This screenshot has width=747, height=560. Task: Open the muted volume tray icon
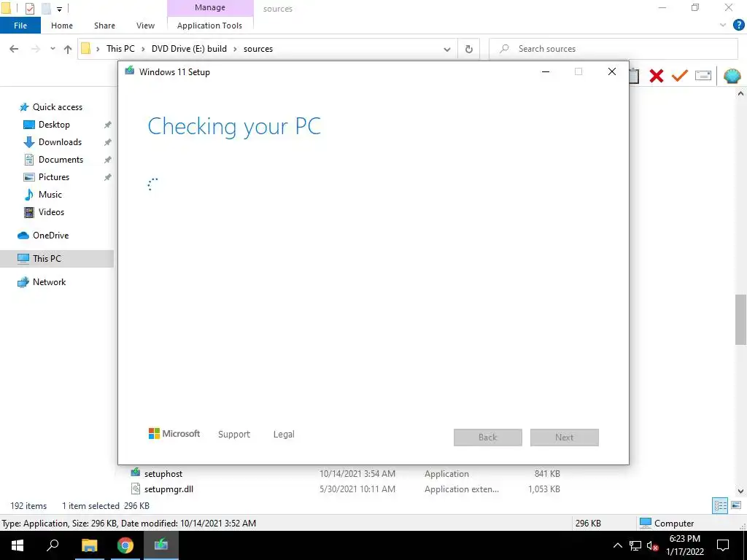(652, 545)
